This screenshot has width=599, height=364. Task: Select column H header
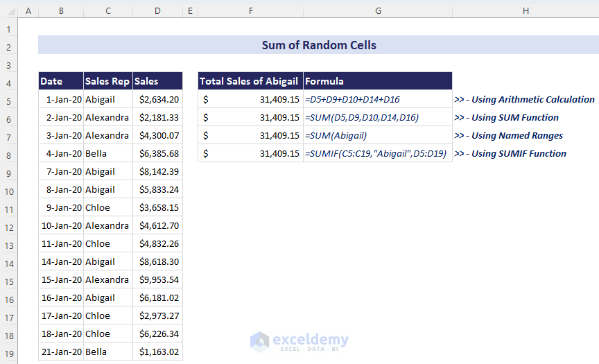click(526, 11)
